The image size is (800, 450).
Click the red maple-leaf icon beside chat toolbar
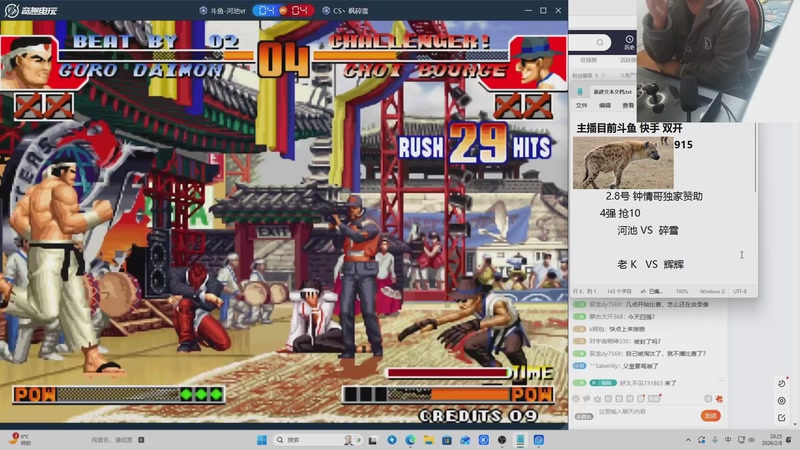719,398
